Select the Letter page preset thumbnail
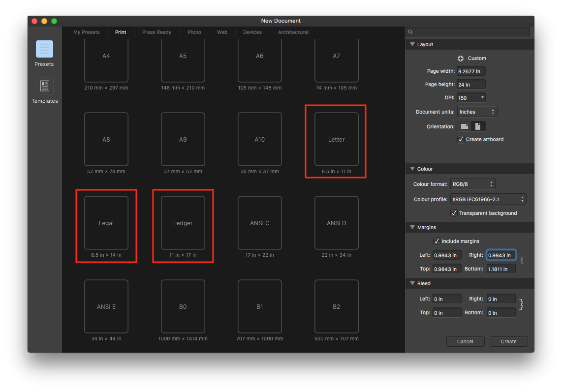This screenshot has height=392, width=562. pos(337,139)
